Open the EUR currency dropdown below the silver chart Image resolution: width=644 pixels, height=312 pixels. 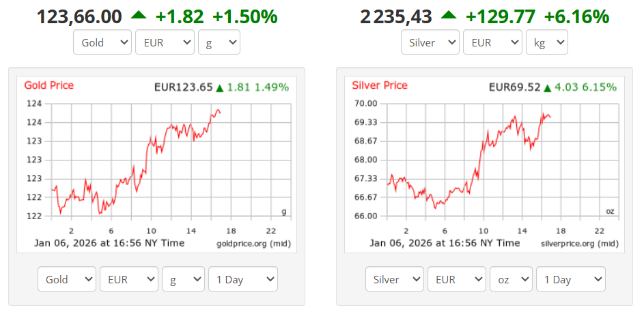tap(457, 279)
